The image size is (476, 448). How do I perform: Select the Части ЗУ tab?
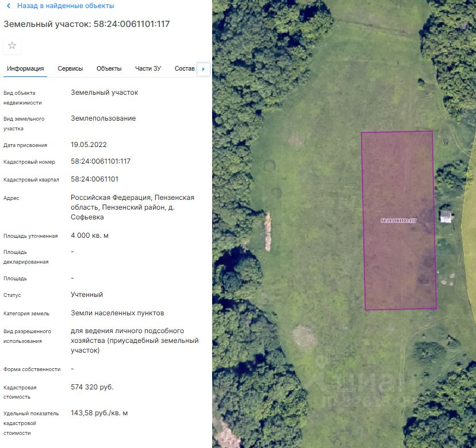pyautogui.click(x=148, y=68)
